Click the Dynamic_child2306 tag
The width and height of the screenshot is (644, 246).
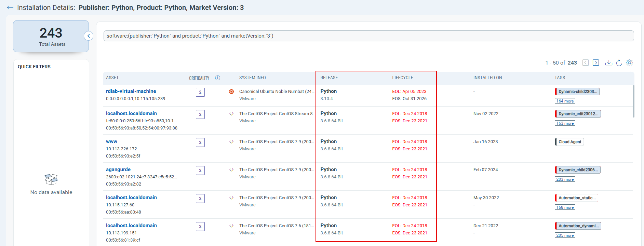[x=578, y=170]
